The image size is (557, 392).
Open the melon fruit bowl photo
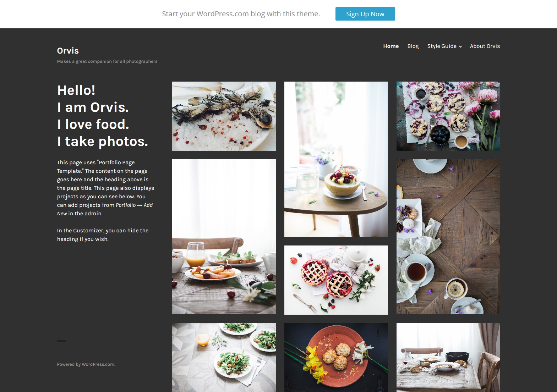336,159
